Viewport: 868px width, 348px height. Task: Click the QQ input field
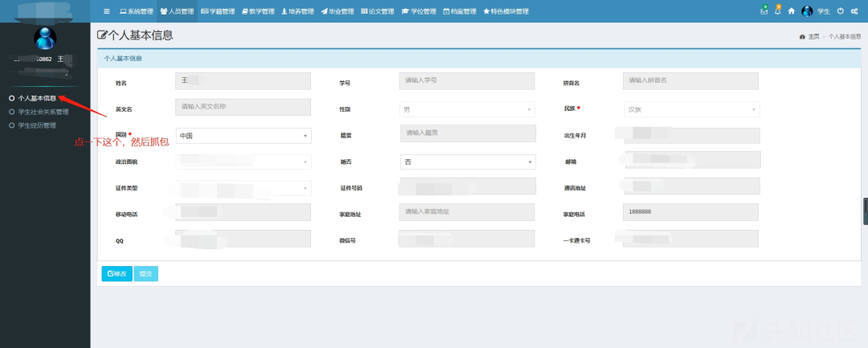pyautogui.click(x=243, y=239)
